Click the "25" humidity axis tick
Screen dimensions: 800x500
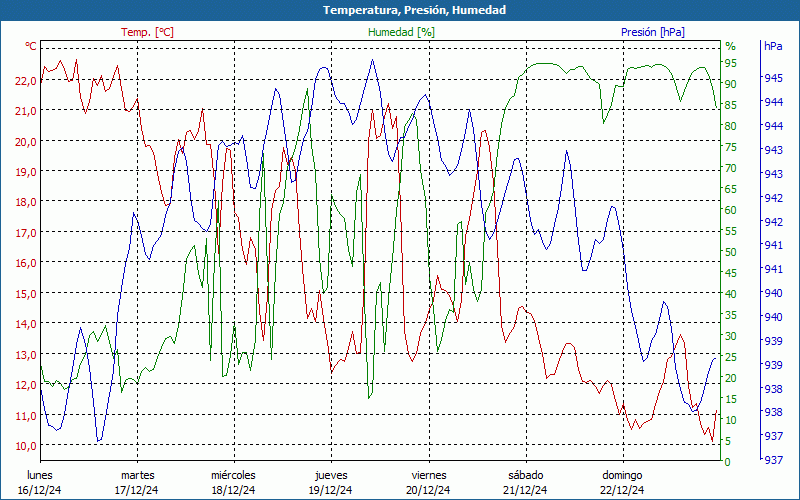(731, 357)
